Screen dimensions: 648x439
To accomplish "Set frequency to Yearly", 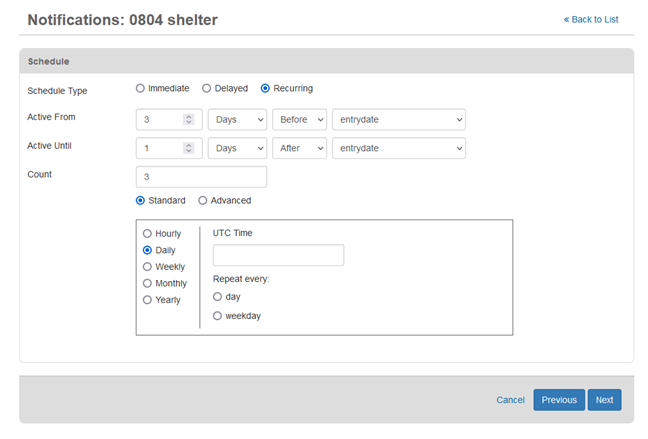I will 148,299.
